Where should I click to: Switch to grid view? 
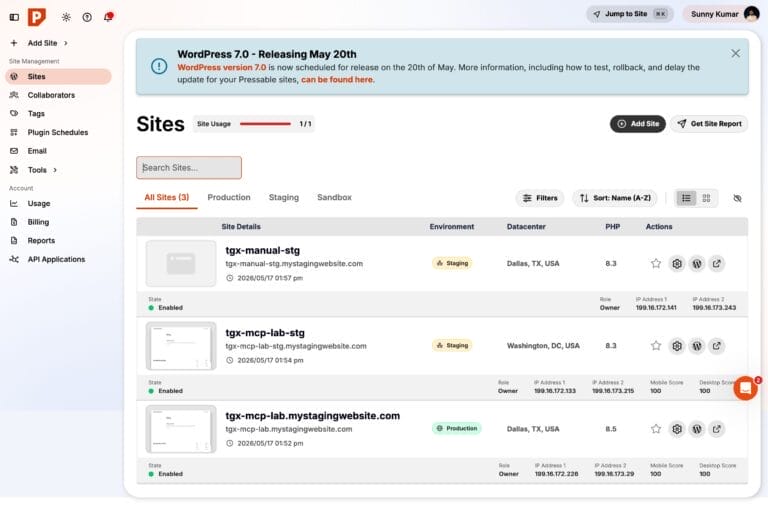pos(706,198)
